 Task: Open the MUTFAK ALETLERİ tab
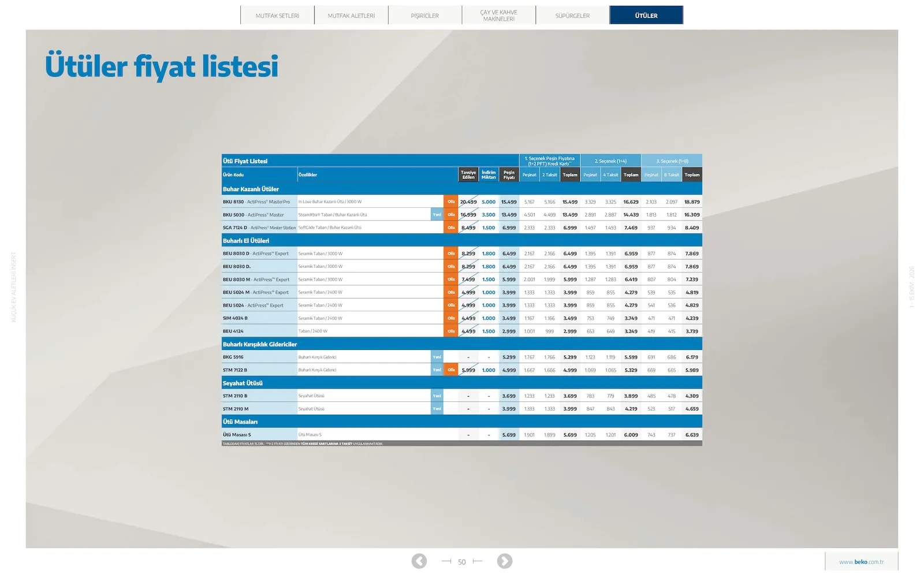click(351, 16)
